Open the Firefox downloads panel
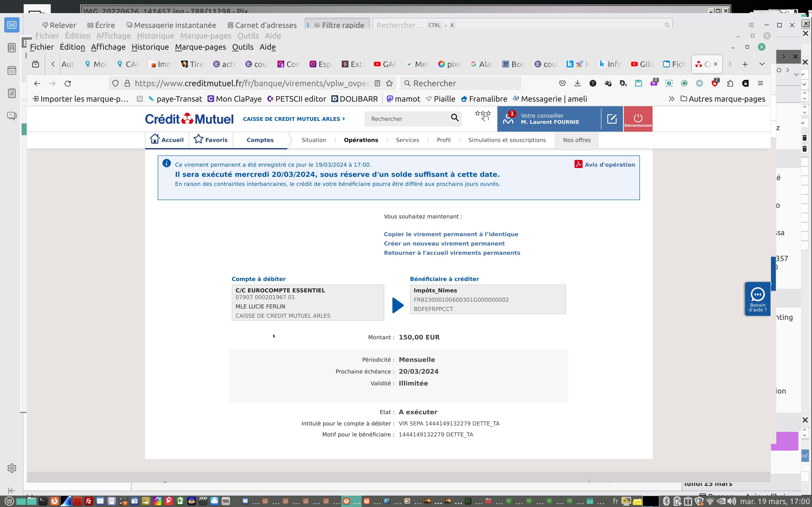Image resolution: width=812 pixels, height=507 pixels. point(577,83)
